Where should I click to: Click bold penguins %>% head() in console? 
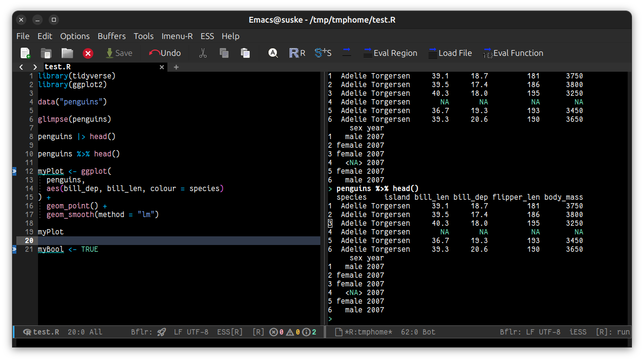(378, 189)
